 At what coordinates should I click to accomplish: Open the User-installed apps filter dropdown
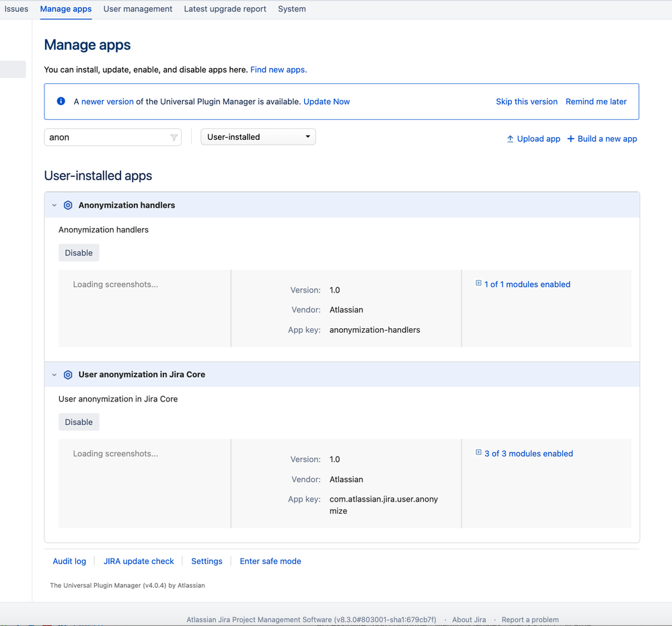(x=258, y=136)
